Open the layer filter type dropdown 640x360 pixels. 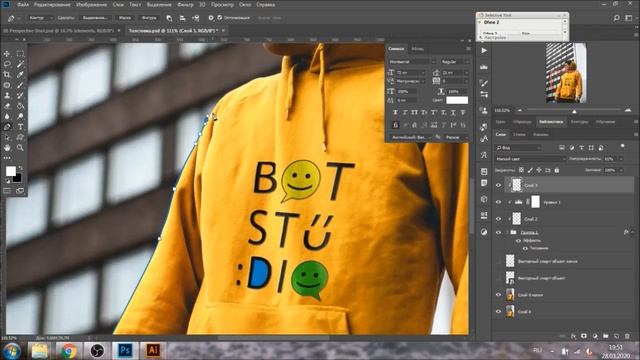click(518, 148)
